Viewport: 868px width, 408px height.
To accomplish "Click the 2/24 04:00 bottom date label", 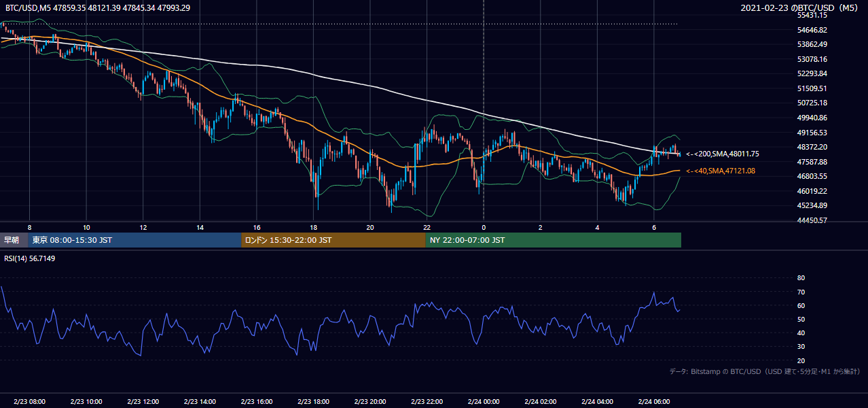I will coord(596,401).
